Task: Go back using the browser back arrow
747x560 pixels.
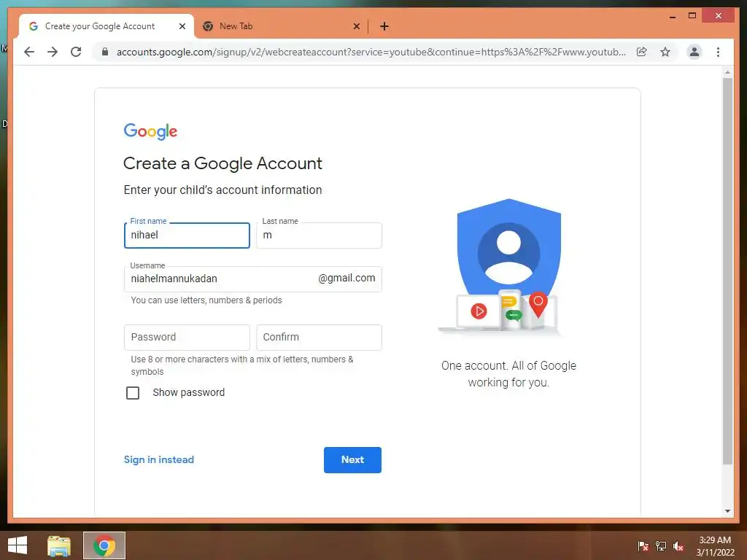Action: [x=29, y=52]
